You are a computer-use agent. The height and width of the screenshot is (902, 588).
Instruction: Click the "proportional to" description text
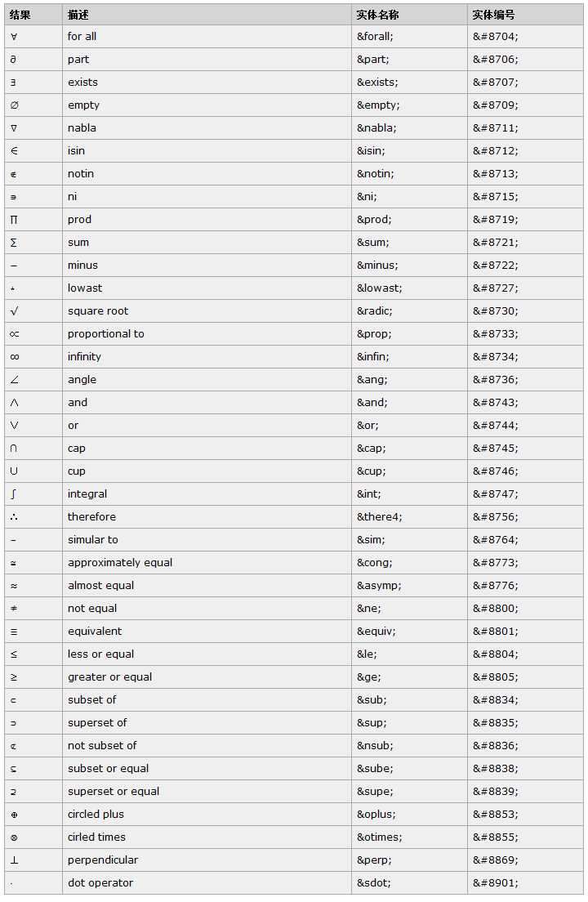pyautogui.click(x=105, y=334)
